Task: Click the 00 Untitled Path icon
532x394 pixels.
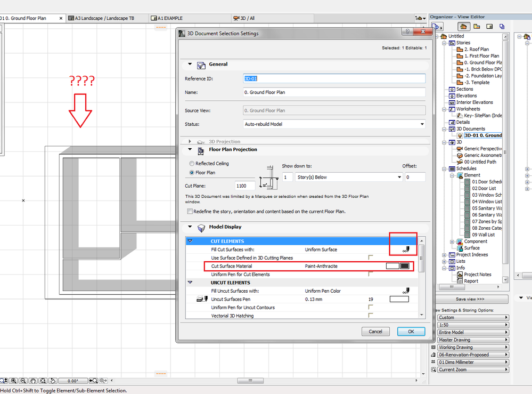Action: click(460, 162)
